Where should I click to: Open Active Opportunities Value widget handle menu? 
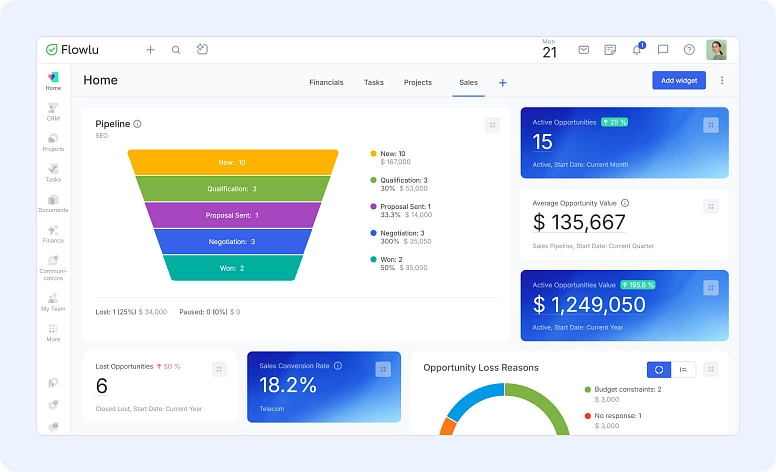pyautogui.click(x=711, y=287)
